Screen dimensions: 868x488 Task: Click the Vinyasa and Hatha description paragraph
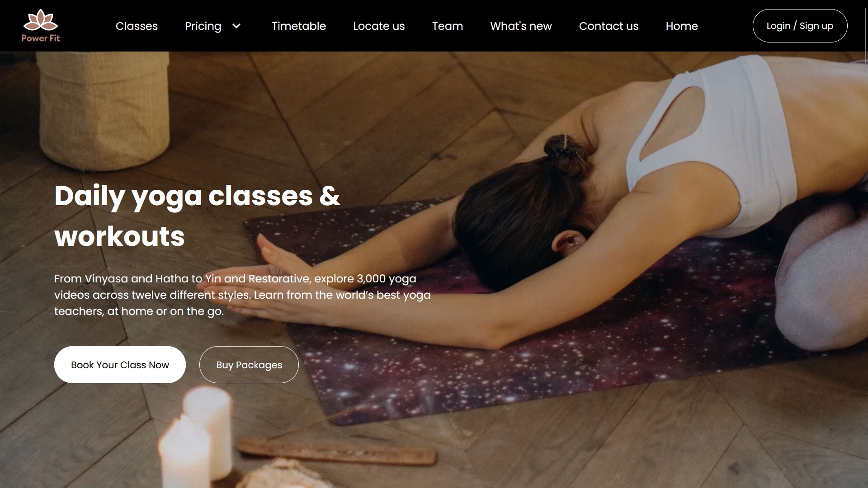242,295
